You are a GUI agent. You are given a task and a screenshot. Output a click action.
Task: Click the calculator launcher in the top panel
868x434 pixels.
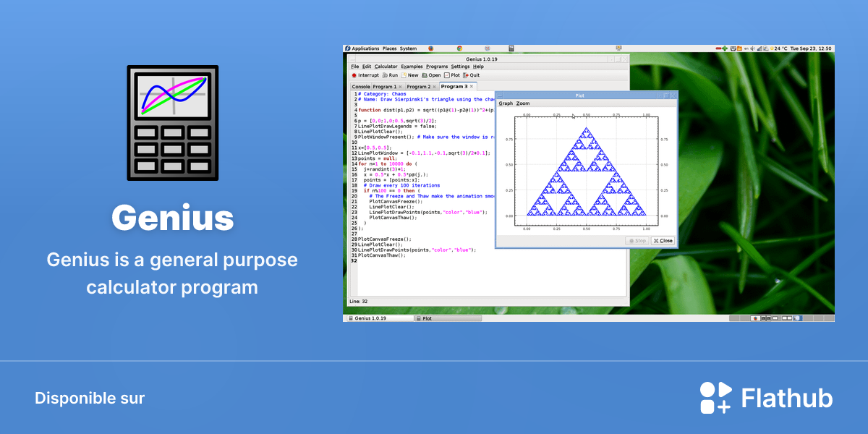click(511, 48)
